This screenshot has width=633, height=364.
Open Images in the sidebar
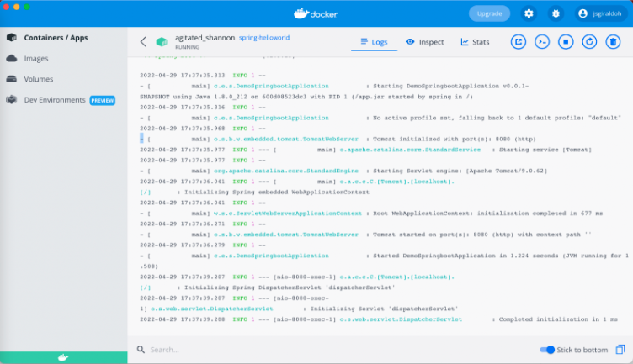click(35, 58)
